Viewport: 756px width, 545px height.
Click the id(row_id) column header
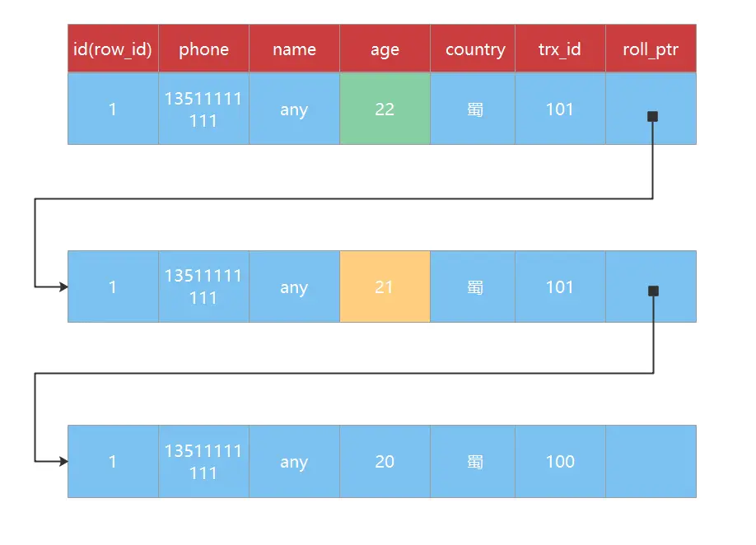[x=113, y=49]
